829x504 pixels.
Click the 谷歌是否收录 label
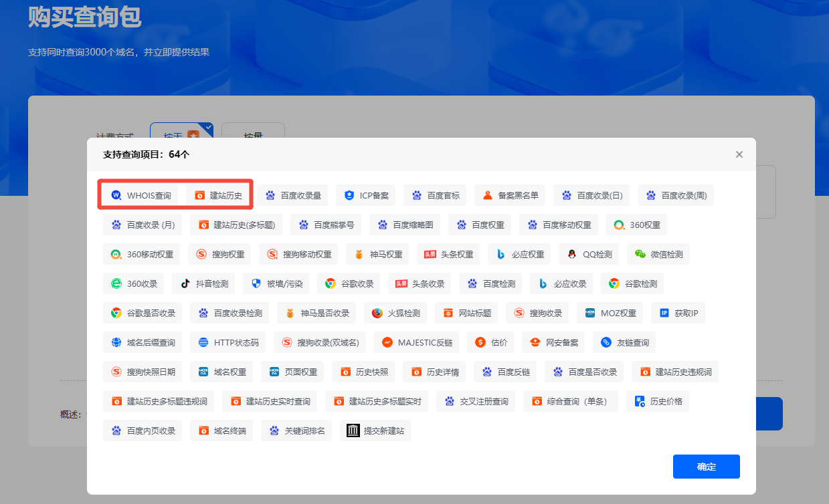pyautogui.click(x=151, y=313)
